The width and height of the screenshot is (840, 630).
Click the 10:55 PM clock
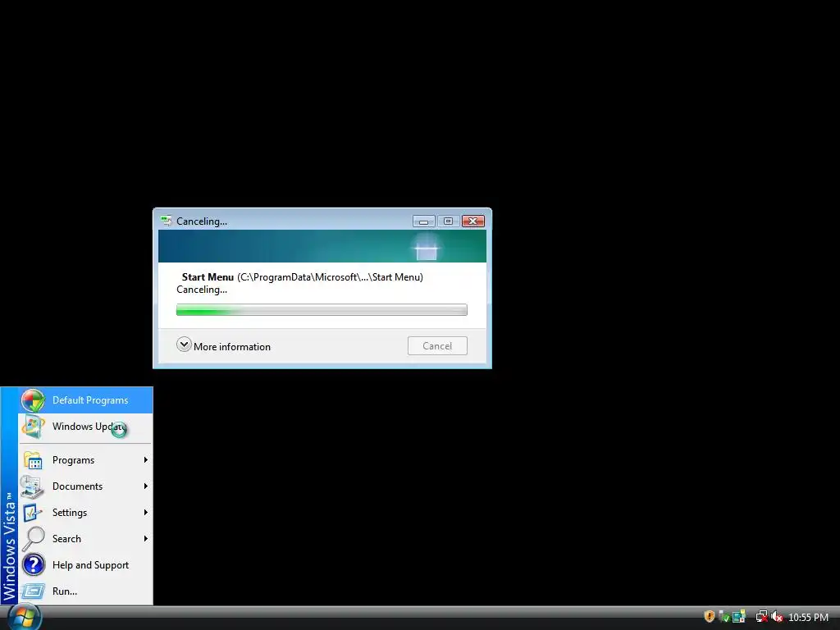click(x=808, y=618)
